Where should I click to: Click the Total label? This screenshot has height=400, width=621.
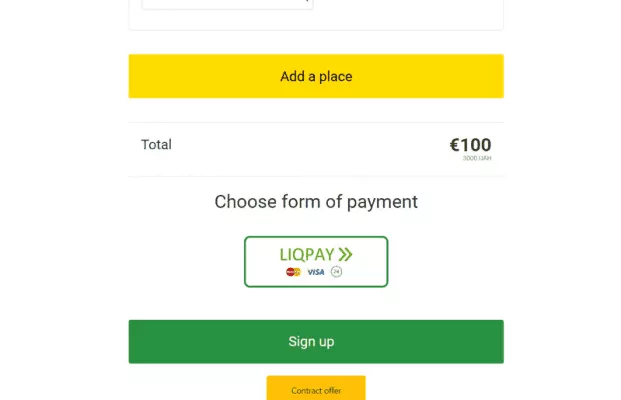tap(157, 145)
